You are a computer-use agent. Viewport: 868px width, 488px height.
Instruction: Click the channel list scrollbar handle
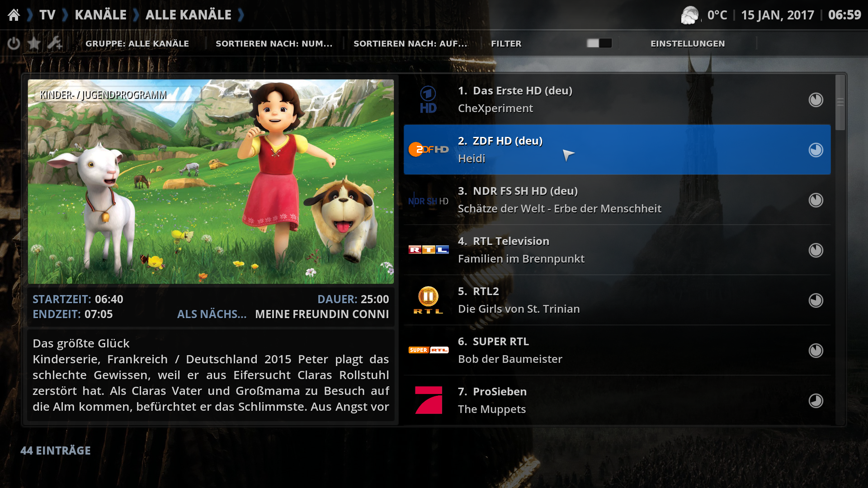[840, 102]
